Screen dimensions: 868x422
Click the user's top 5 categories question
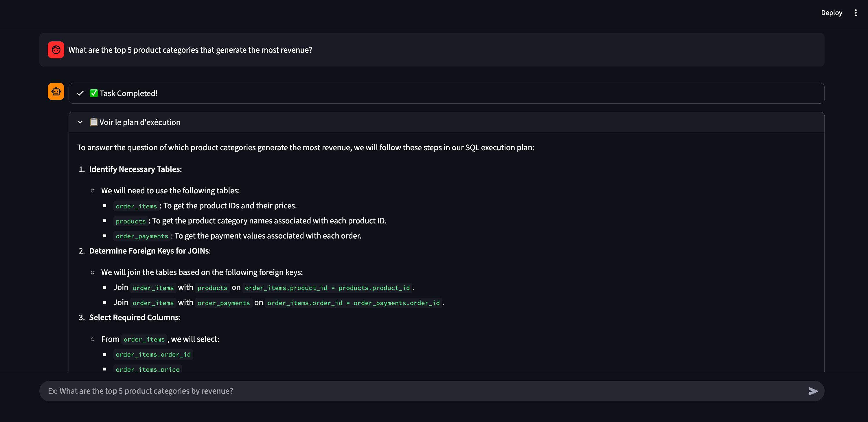pos(190,50)
